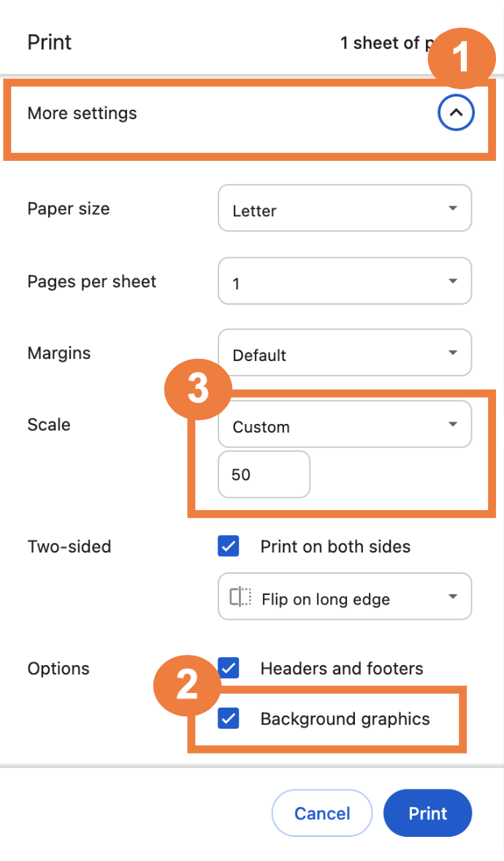504x861 pixels.
Task: Click the flip on long edge icon
Action: (240, 598)
